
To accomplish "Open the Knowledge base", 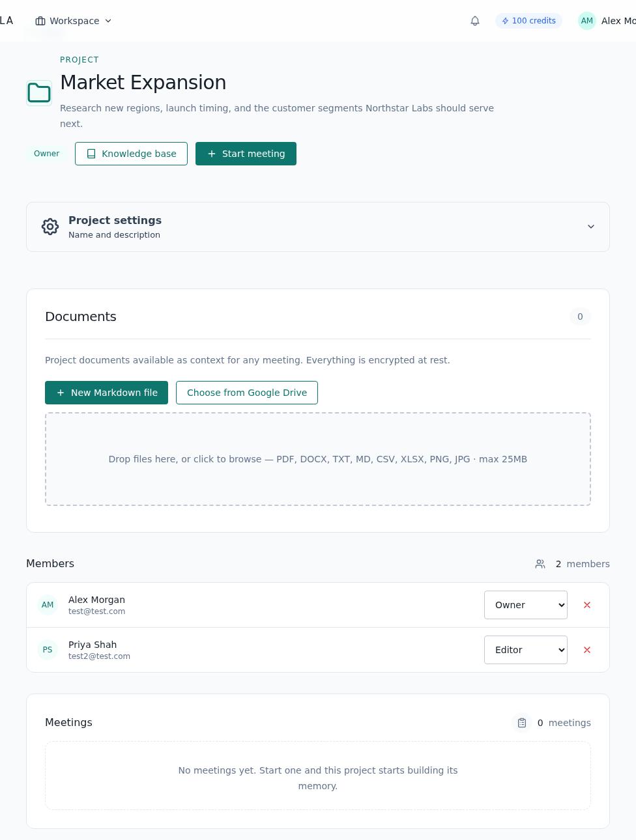I will click(x=131, y=154).
